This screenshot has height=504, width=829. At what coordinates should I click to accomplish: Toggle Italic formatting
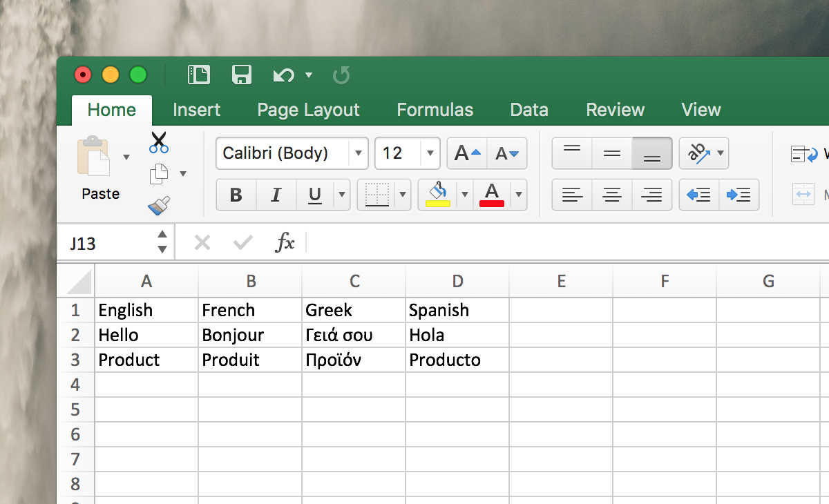point(276,195)
